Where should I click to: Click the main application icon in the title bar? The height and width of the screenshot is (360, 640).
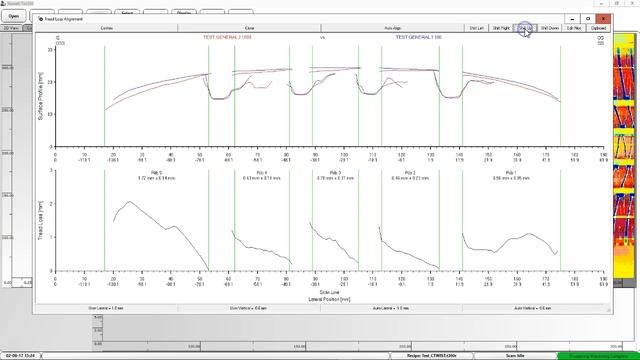pyautogui.click(x=3, y=3)
